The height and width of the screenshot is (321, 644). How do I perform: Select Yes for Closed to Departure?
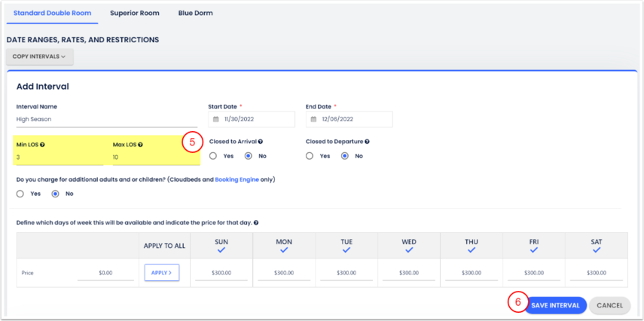310,156
